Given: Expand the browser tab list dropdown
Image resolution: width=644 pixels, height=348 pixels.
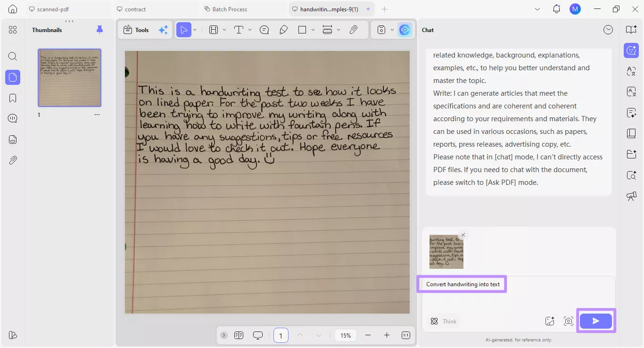Looking at the screenshot, I should pyautogui.click(x=537, y=9).
